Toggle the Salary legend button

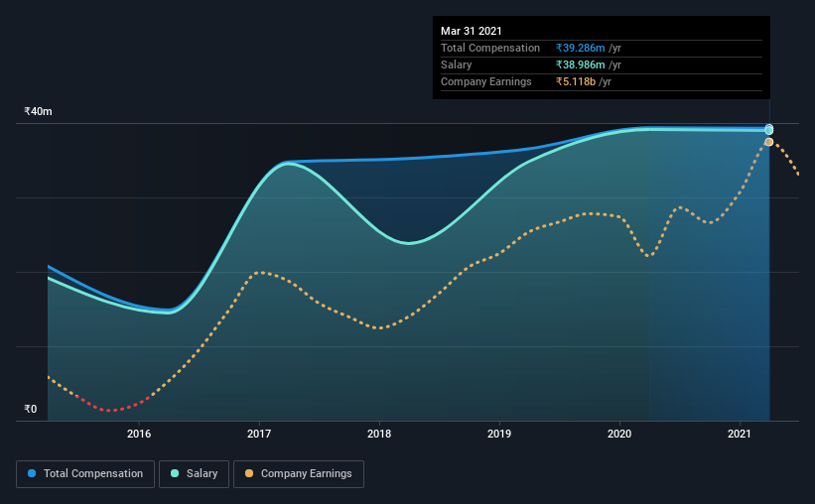pyautogui.click(x=194, y=474)
